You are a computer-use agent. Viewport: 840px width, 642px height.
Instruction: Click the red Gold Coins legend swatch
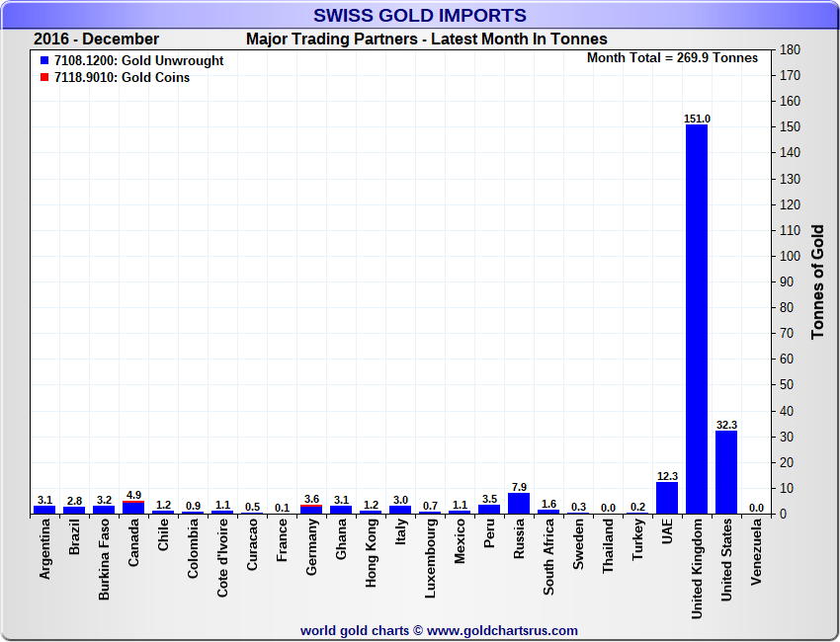pyautogui.click(x=44, y=78)
